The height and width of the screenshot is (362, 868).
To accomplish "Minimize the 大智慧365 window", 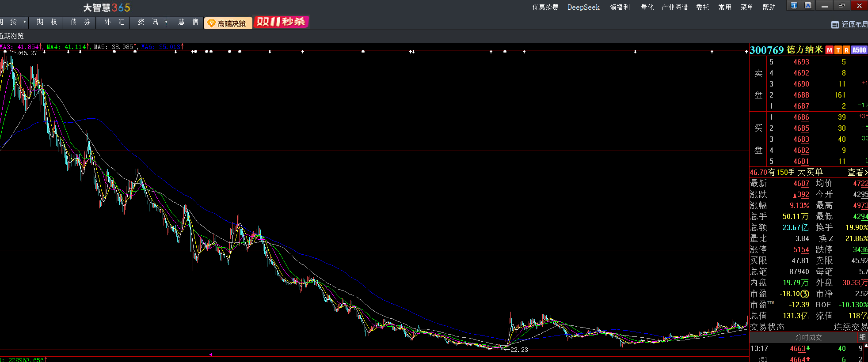I will pos(824,6).
